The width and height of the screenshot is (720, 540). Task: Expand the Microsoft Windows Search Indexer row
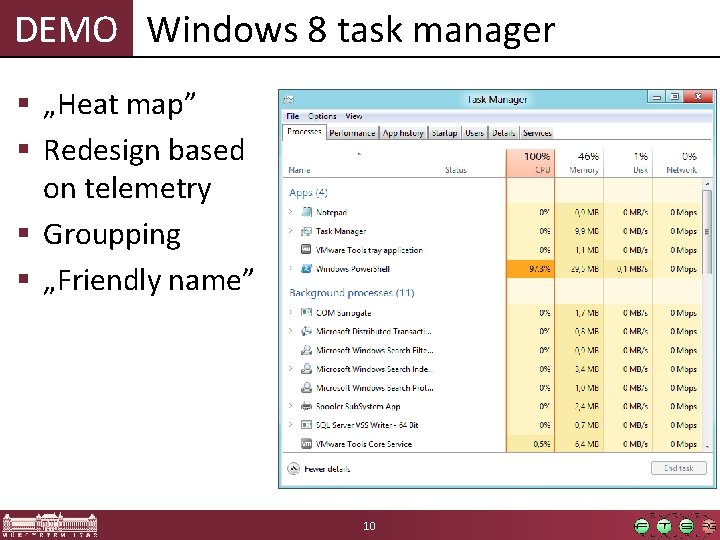pyautogui.click(x=291, y=368)
